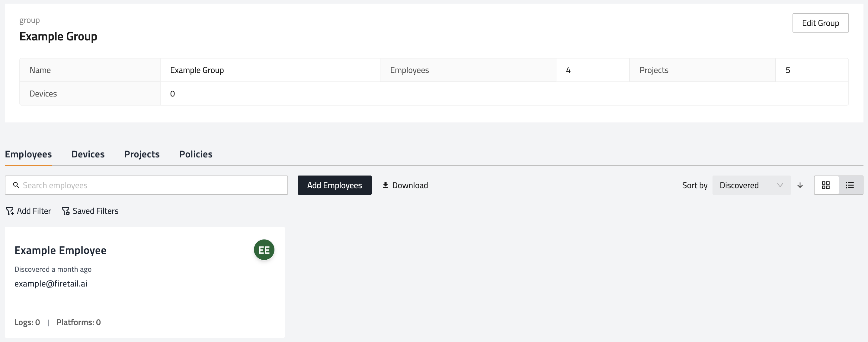Toggle sort direction arrow
Image resolution: width=868 pixels, height=342 pixels.
tap(800, 185)
